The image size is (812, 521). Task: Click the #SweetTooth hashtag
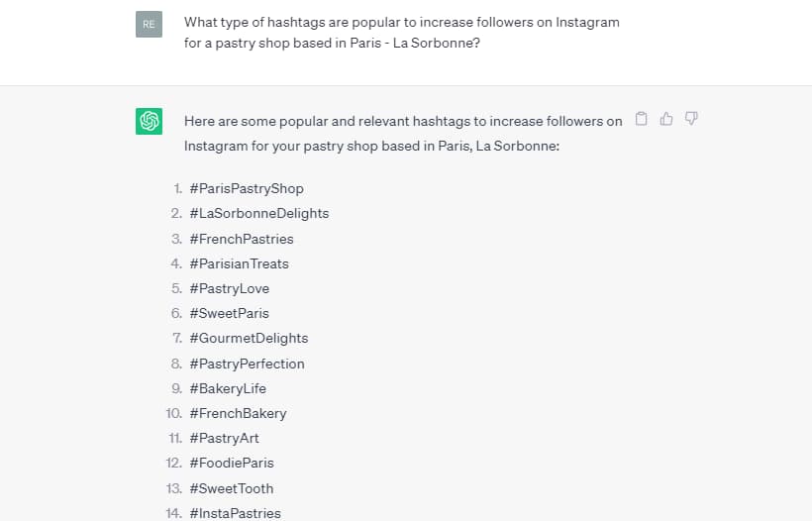coord(232,488)
